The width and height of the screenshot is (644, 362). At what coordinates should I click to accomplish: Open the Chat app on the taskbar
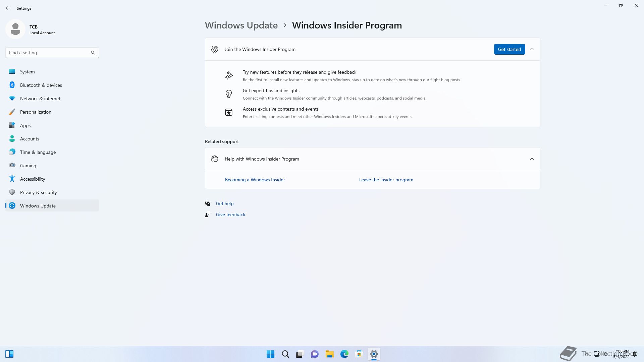(315, 354)
